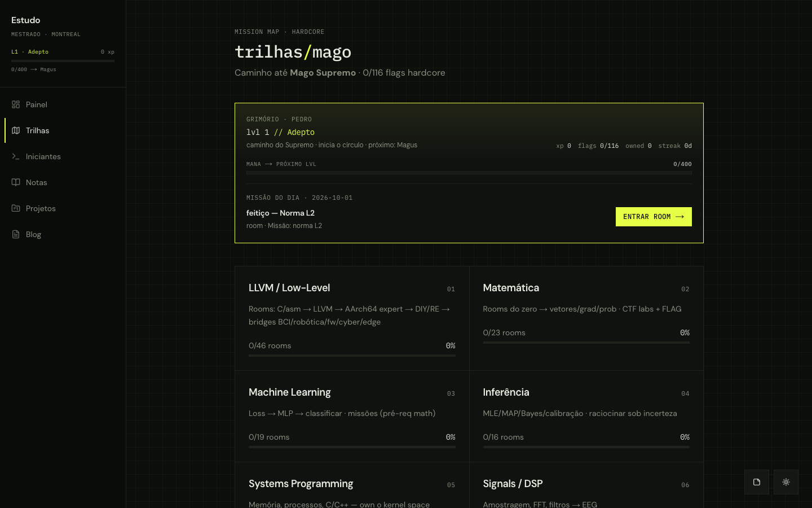Click the mana próximo lvl progress bar
Image resolution: width=812 pixels, height=508 pixels.
(x=469, y=173)
